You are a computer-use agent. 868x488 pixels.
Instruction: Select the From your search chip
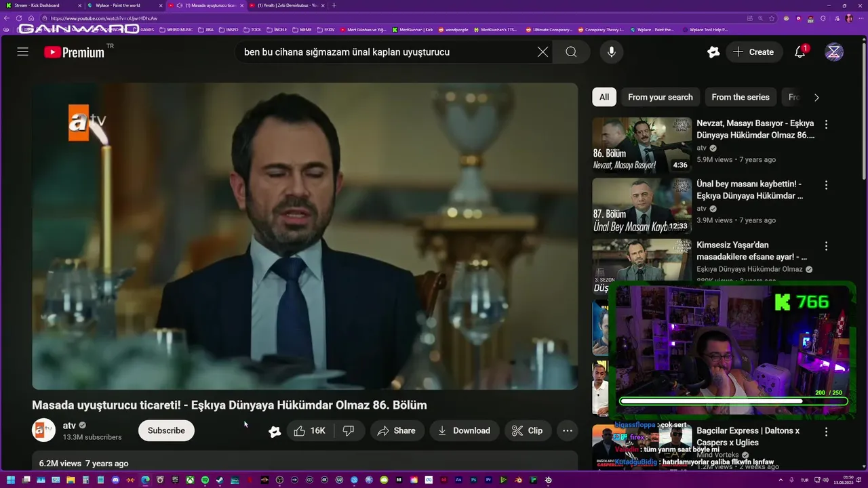[x=660, y=97]
